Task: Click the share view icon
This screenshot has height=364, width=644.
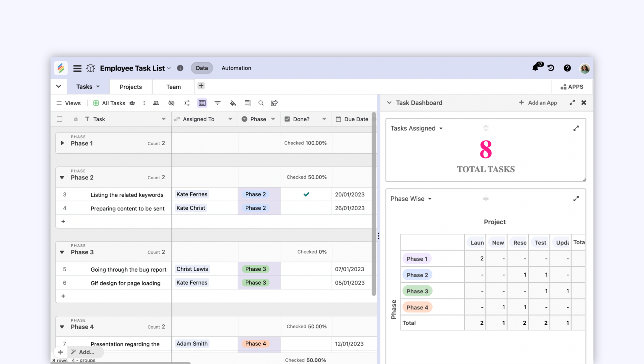Action: tap(274, 103)
